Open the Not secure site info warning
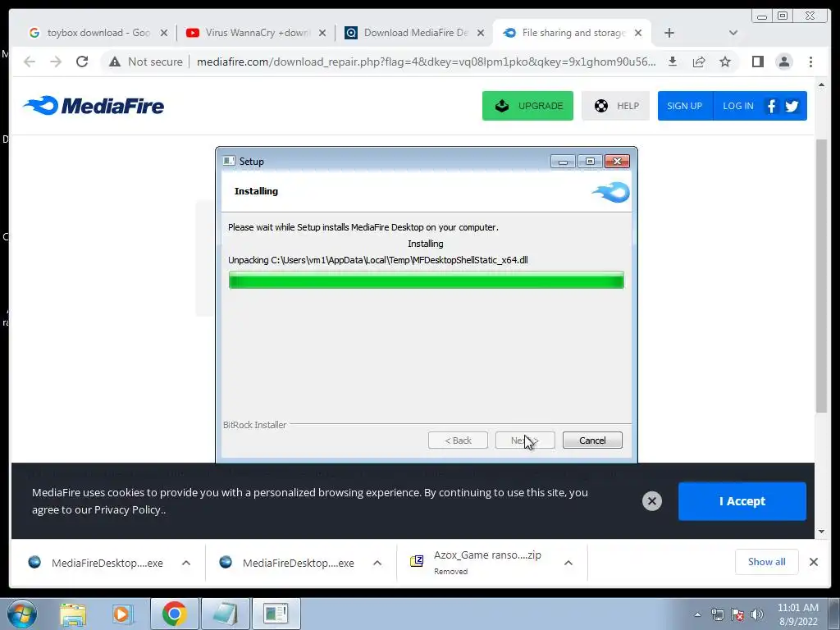This screenshot has width=840, height=630. (146, 62)
